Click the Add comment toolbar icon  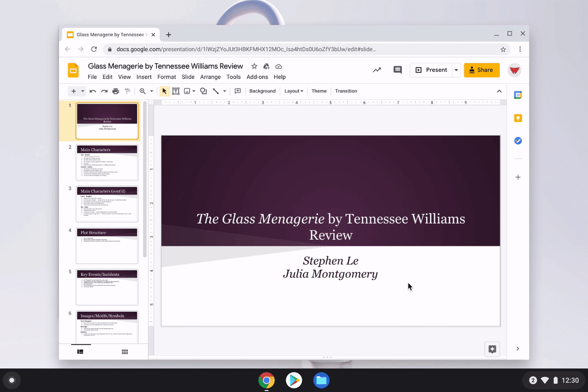[x=238, y=91]
